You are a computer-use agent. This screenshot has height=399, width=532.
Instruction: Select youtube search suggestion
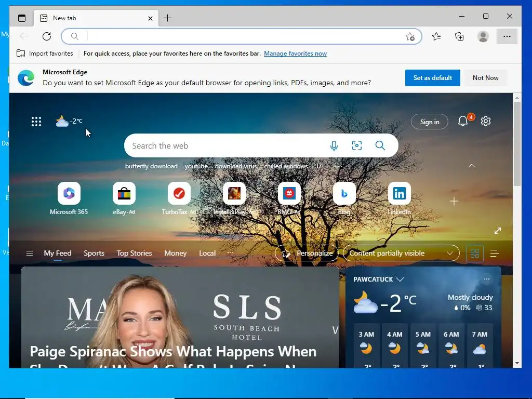point(196,166)
